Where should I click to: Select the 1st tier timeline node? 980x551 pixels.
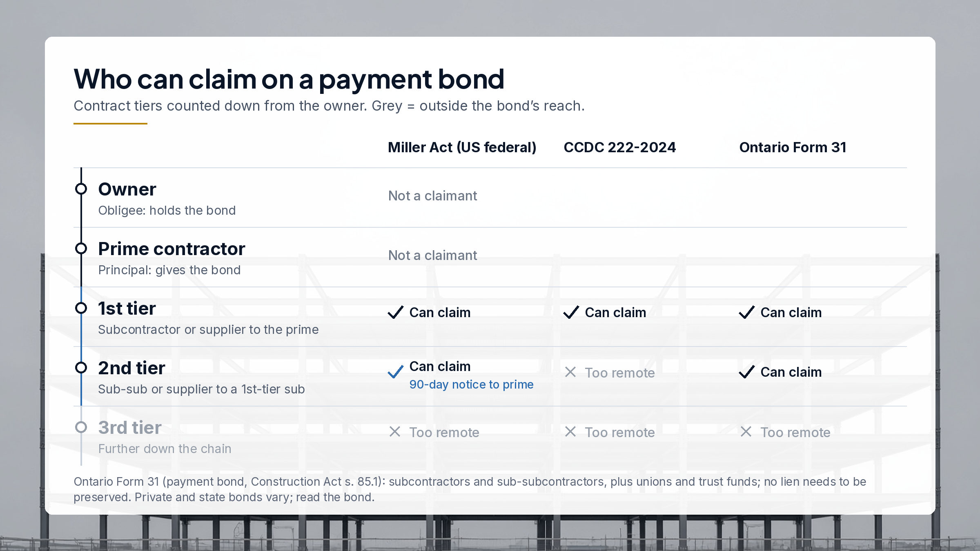pyautogui.click(x=81, y=308)
